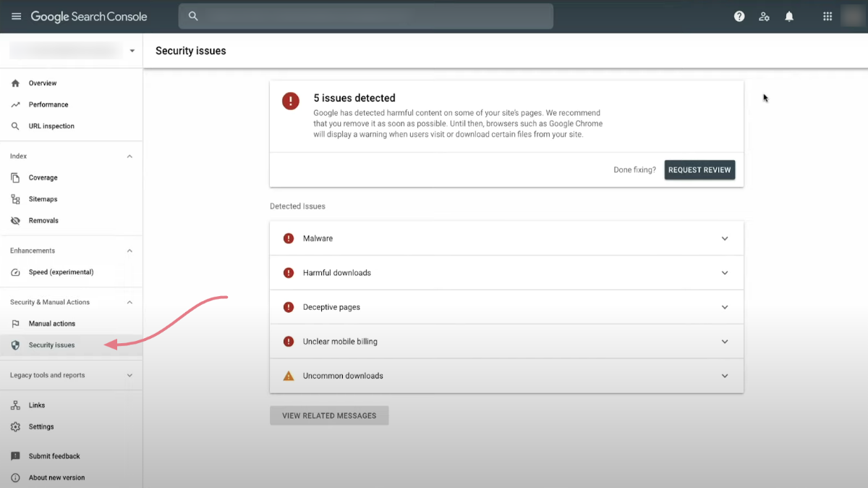Open the hamburger main menu
This screenshot has width=868, height=488.
coord(16,16)
